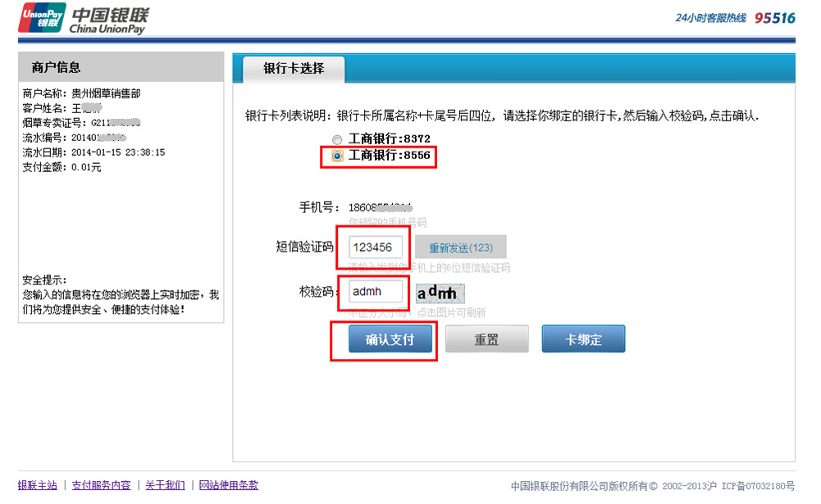821x504 pixels.
Task: Click the 客户姓名 line
Action: 62,108
